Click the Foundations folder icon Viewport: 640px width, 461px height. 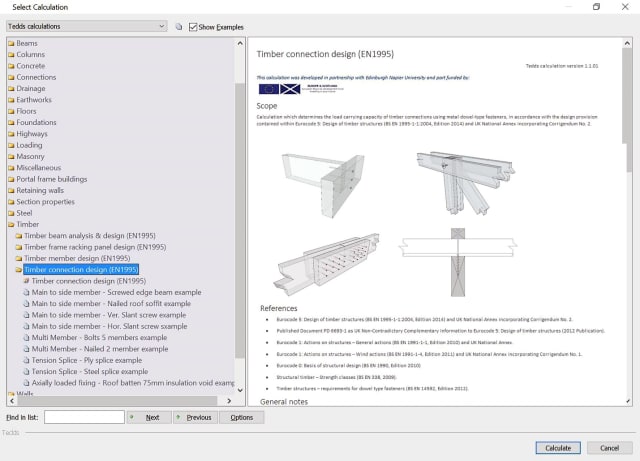11,122
